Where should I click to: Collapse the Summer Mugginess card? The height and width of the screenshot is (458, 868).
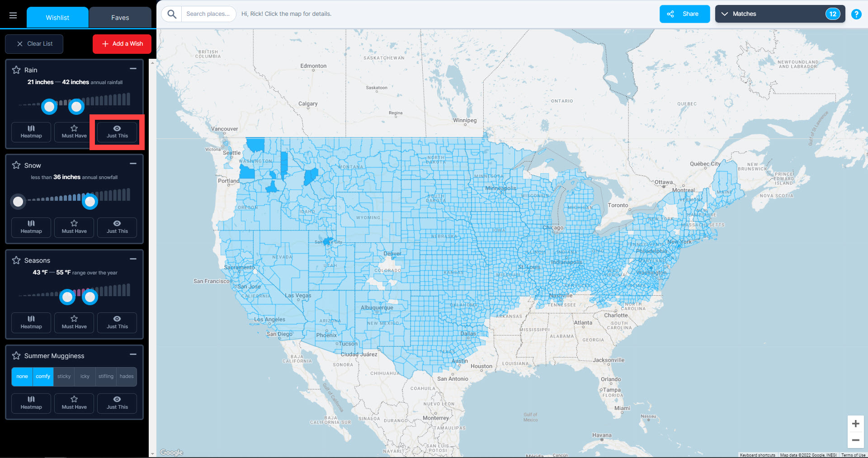(x=133, y=354)
